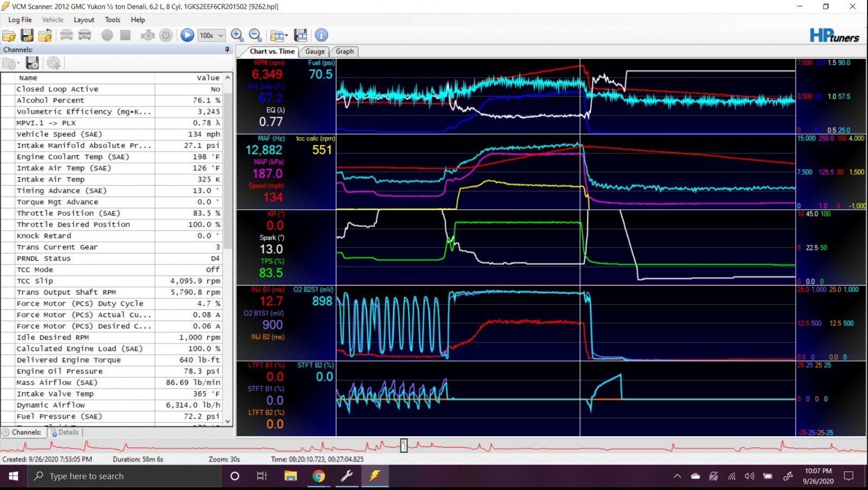Select the Idle Desired RPM row

point(112,337)
